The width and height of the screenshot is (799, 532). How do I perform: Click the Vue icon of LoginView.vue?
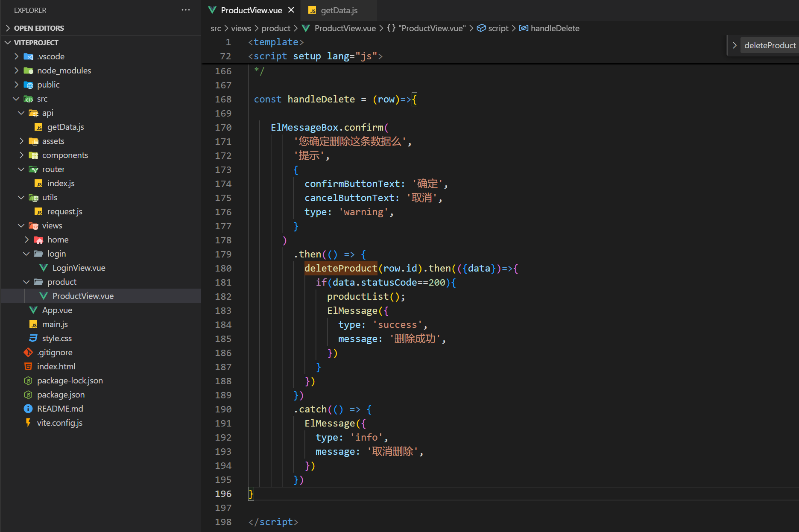[x=44, y=268]
